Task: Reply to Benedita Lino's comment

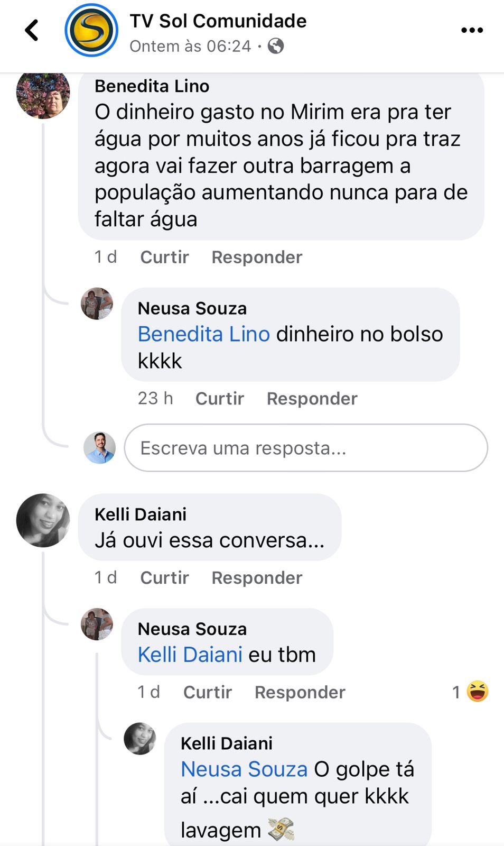Action: pyautogui.click(x=257, y=257)
